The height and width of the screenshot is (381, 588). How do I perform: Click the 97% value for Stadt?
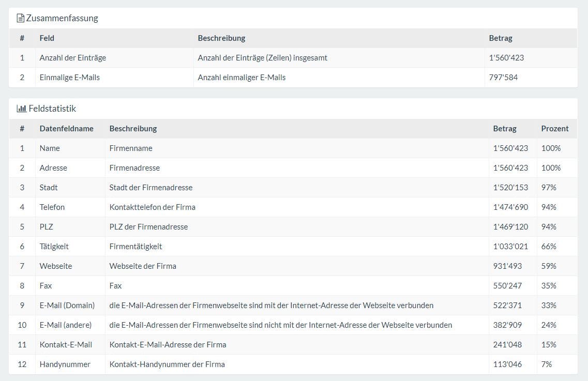(x=549, y=188)
